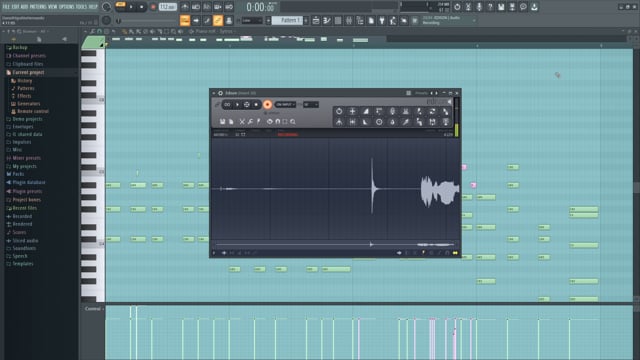The width and height of the screenshot is (640, 360).
Task: Turn the master volume knob
Action: 106,7
